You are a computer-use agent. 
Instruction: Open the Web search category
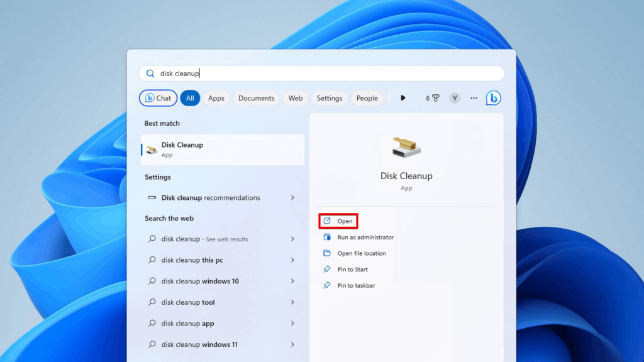click(295, 98)
